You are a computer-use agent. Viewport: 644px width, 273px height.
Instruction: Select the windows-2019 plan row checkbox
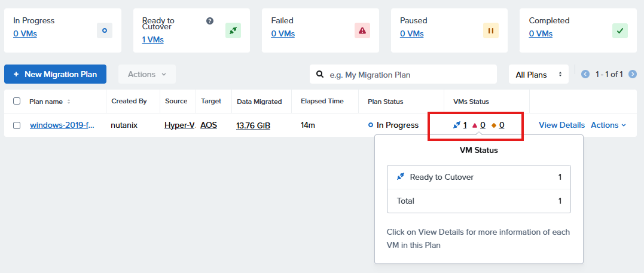(x=17, y=125)
